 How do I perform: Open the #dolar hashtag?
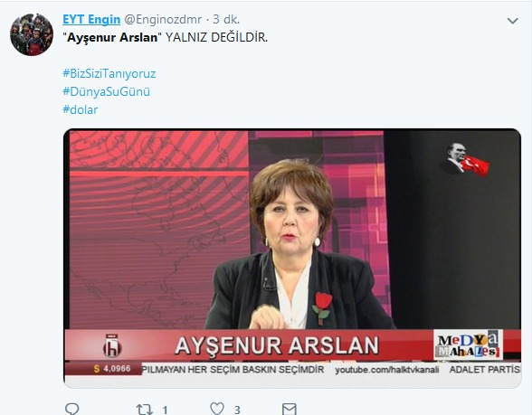tap(81, 109)
